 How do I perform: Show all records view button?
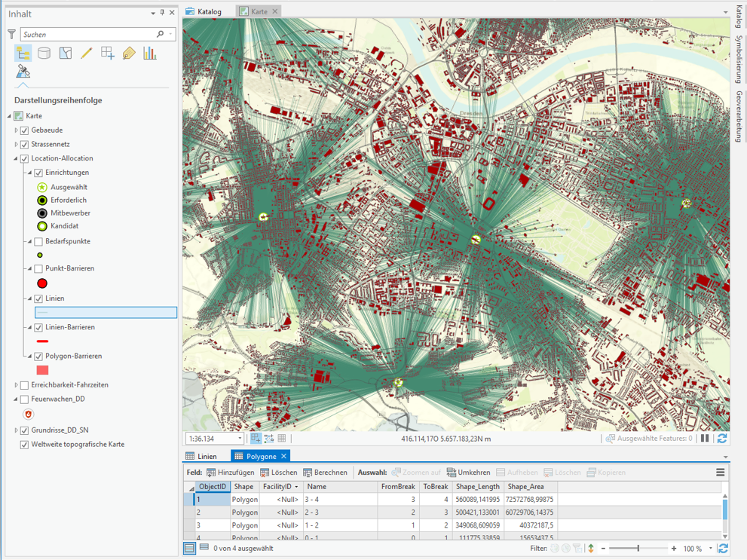tap(190, 548)
